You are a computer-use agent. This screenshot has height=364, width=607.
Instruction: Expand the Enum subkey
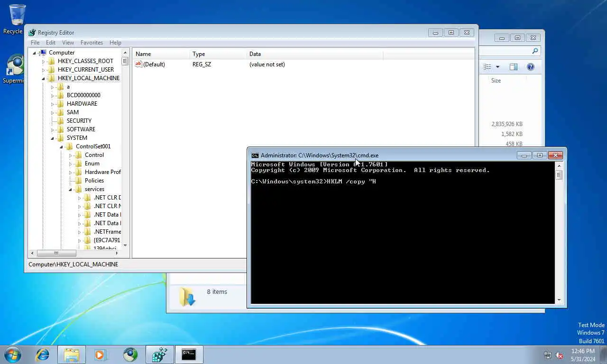[70, 164]
